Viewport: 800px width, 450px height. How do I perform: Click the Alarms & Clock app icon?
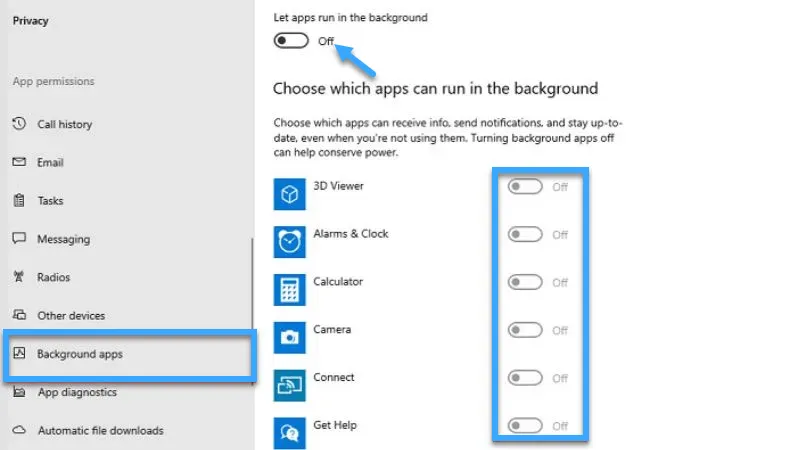pos(290,242)
